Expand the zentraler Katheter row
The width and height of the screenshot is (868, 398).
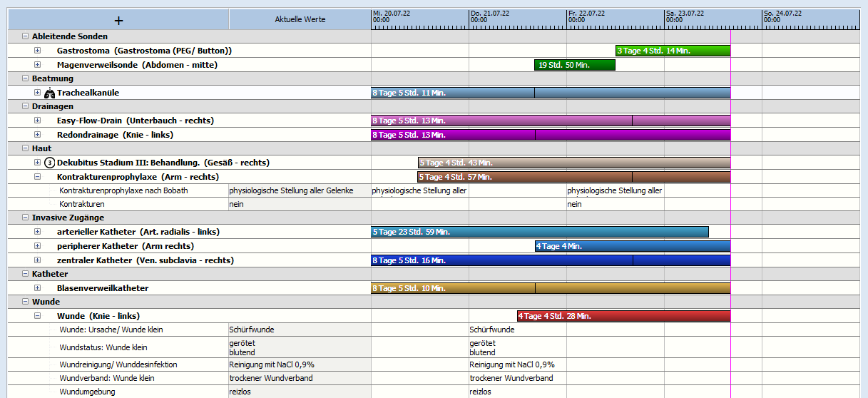[38, 260]
